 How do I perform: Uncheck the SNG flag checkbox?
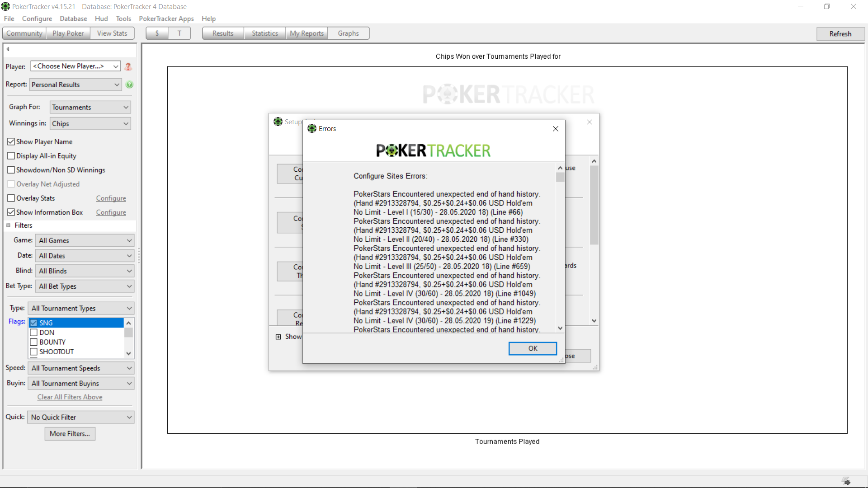[x=34, y=323]
